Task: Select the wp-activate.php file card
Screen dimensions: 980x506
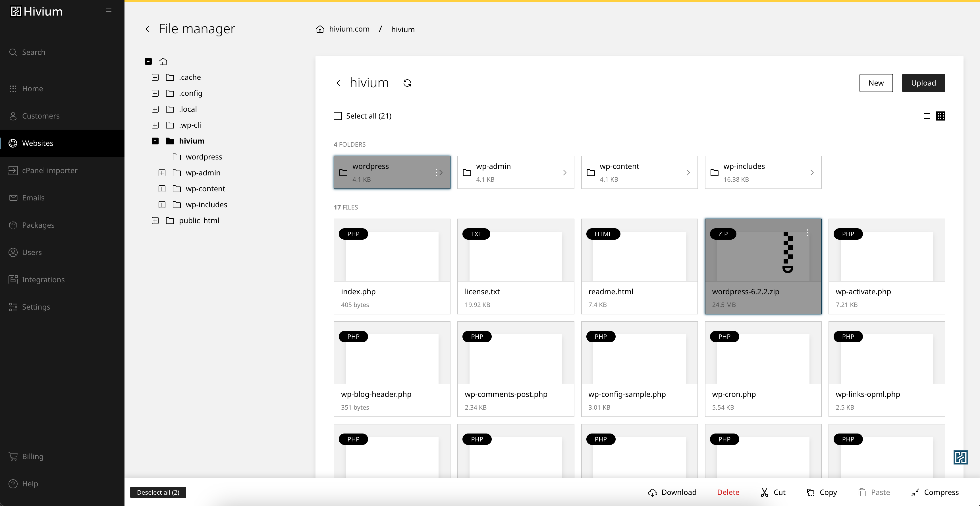Action: (886, 266)
